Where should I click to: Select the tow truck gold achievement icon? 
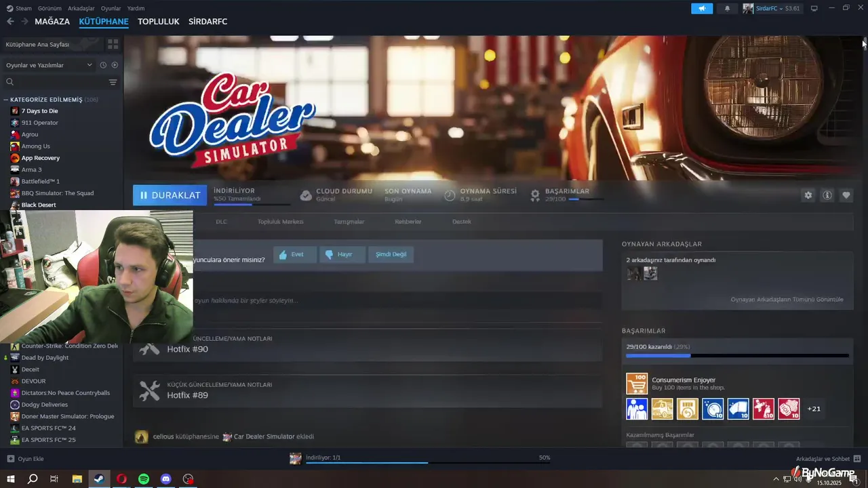pos(663,409)
